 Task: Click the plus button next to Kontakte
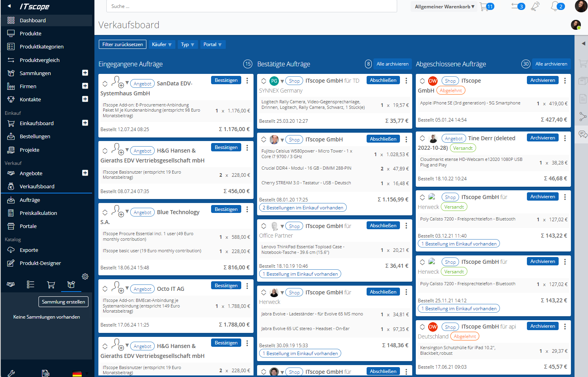coord(85,99)
